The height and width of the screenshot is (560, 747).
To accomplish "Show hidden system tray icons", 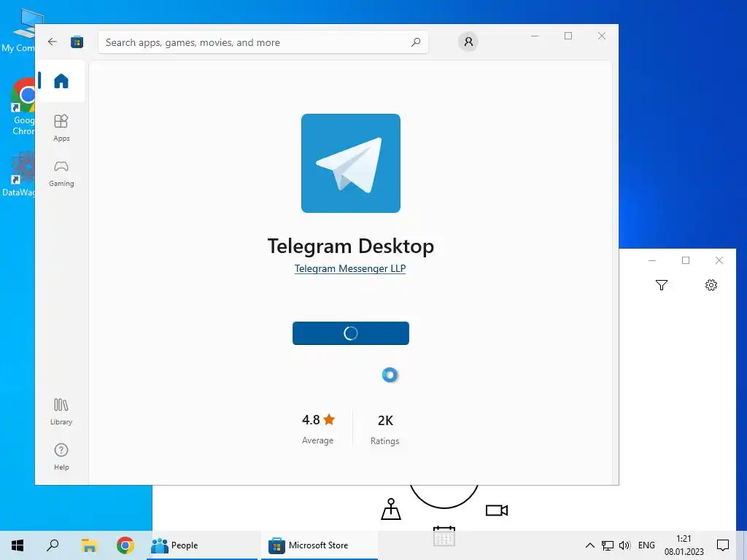I will pyautogui.click(x=589, y=545).
